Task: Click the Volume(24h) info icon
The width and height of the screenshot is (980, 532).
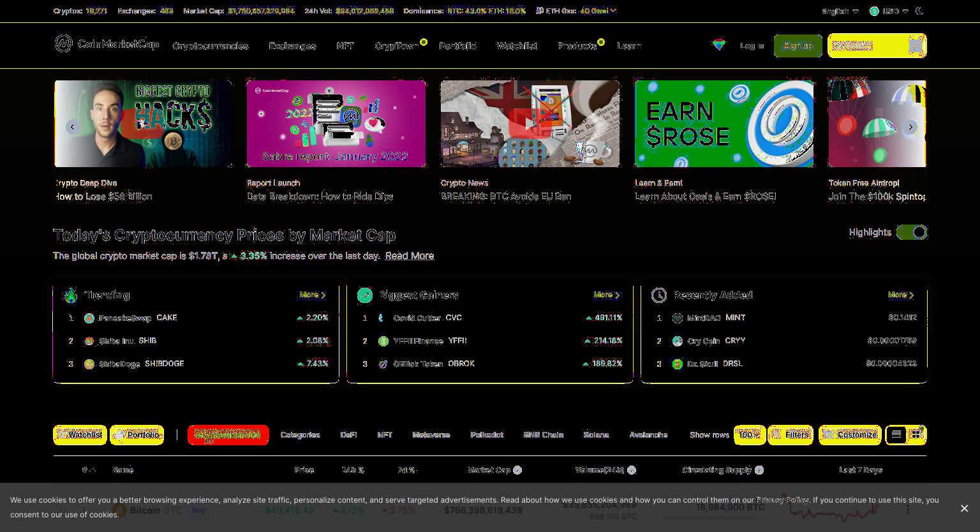Action: [632, 470]
